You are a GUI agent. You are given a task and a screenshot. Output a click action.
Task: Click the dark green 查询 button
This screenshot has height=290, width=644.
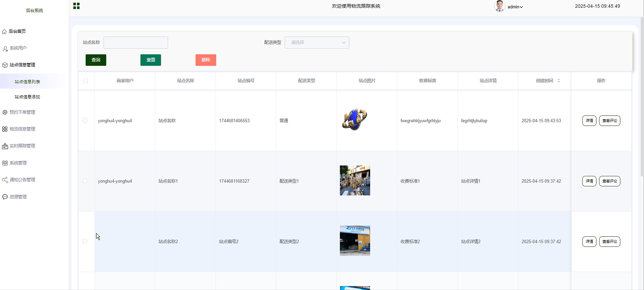(96, 60)
